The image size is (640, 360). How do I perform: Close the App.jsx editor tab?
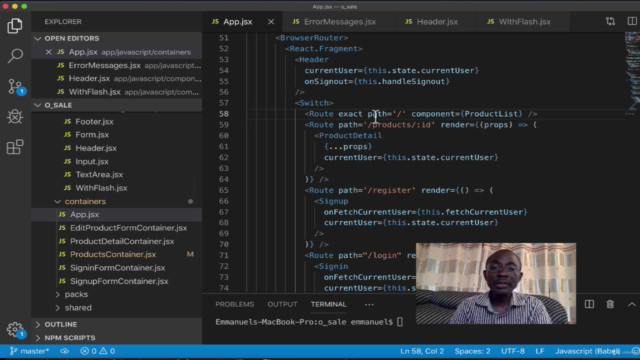click(x=271, y=22)
